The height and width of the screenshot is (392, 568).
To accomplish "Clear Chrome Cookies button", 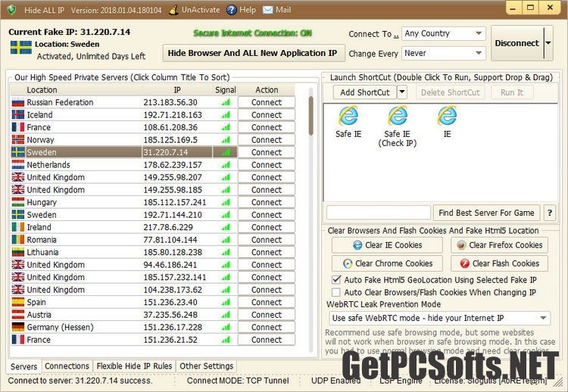I will point(387,263).
